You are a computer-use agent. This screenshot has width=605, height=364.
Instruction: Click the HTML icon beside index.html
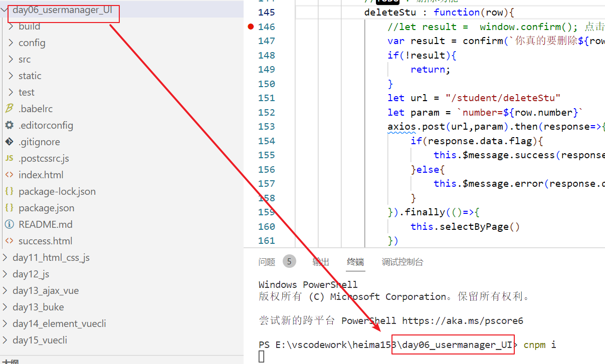[9, 175]
